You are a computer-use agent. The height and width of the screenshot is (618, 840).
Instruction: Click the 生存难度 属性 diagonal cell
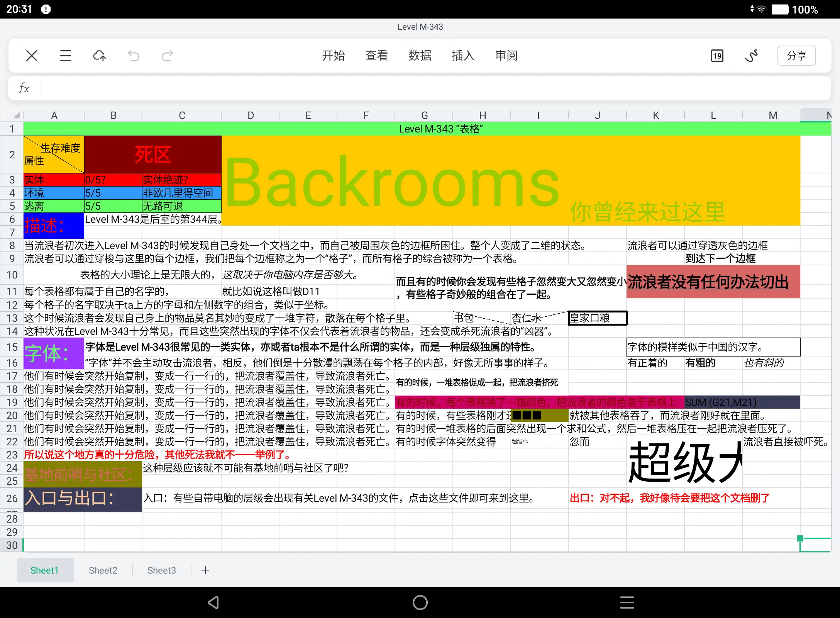point(54,154)
